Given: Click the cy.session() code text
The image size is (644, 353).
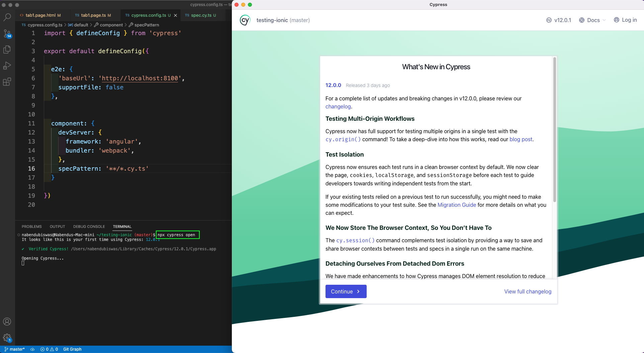Looking at the screenshot, I should [x=355, y=240].
